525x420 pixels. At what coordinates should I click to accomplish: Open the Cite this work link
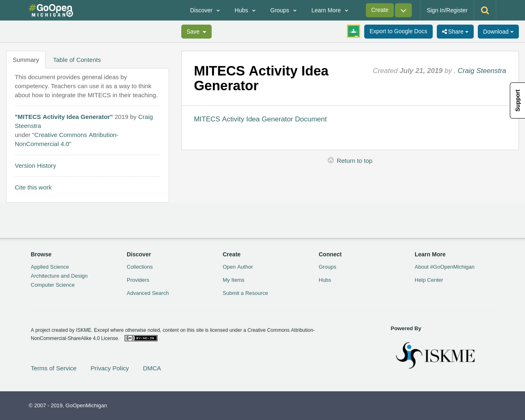coord(33,187)
